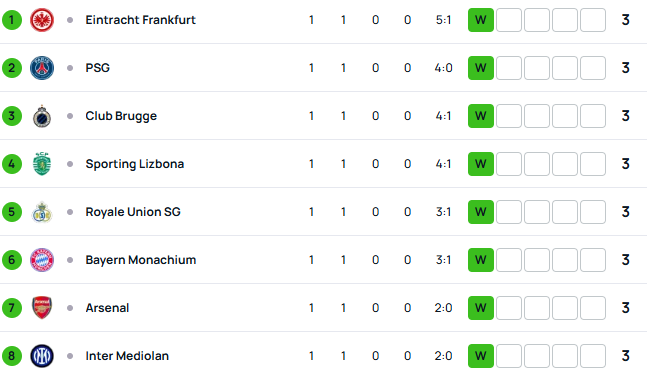Select the PSG club logo
Viewport: 647px width, 374px height.
42,68
